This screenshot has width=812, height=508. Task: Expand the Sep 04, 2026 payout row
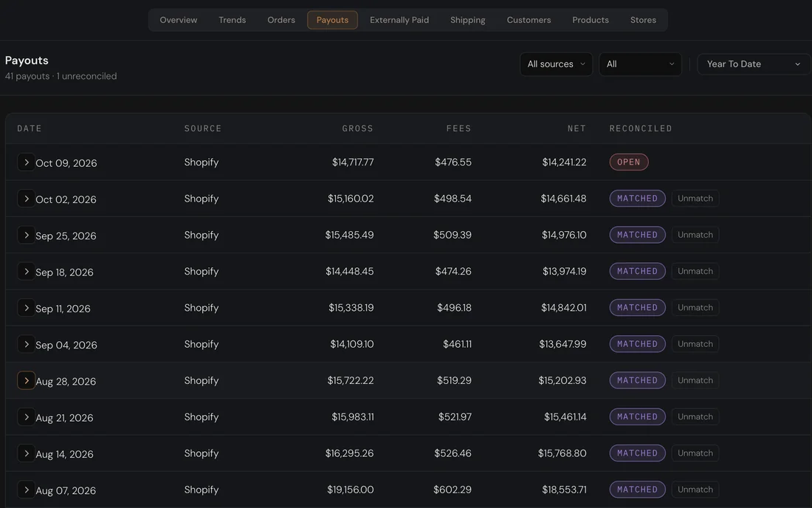click(26, 344)
